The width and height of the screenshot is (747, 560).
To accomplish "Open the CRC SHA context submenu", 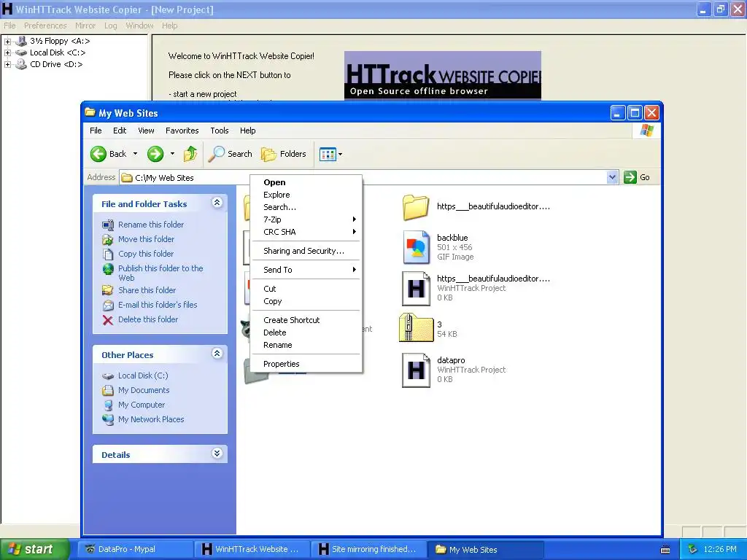I will tap(306, 232).
